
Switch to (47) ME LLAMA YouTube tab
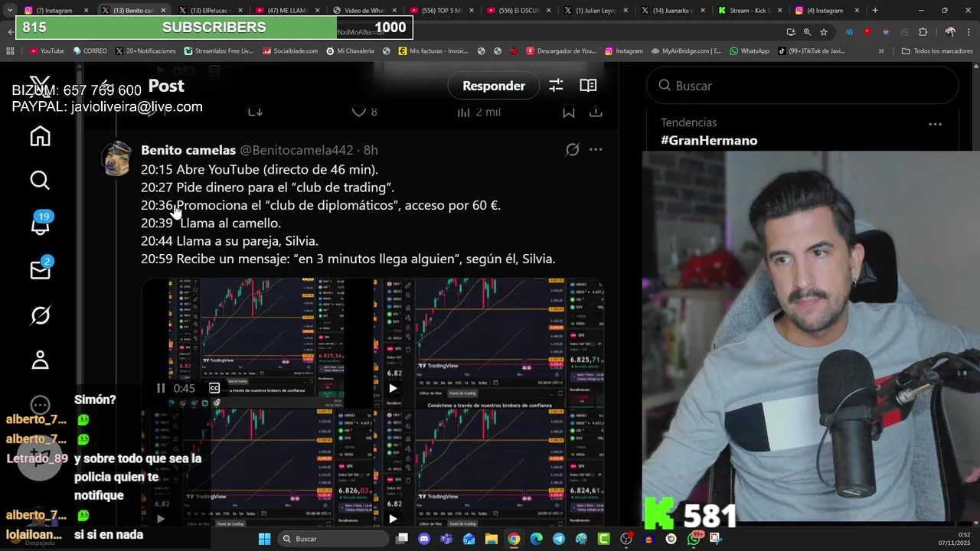point(286,11)
